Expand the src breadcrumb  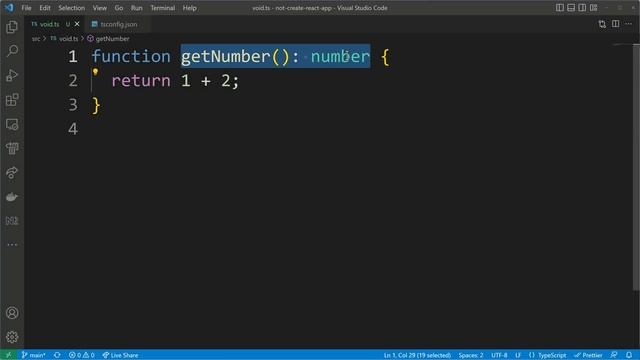[36, 39]
